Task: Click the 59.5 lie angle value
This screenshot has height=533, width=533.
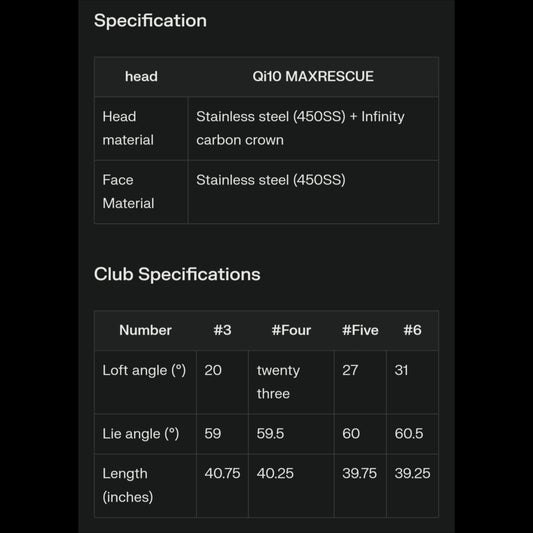Action: (270, 433)
